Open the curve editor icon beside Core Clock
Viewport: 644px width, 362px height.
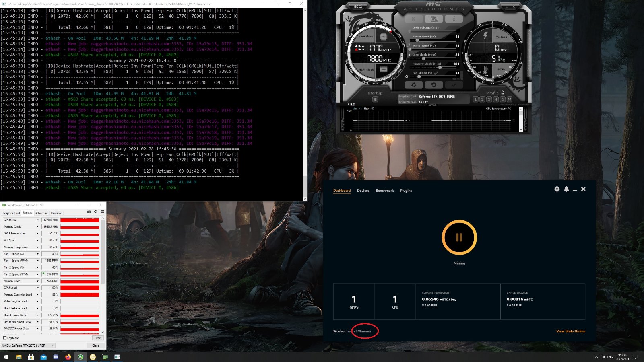(409, 55)
